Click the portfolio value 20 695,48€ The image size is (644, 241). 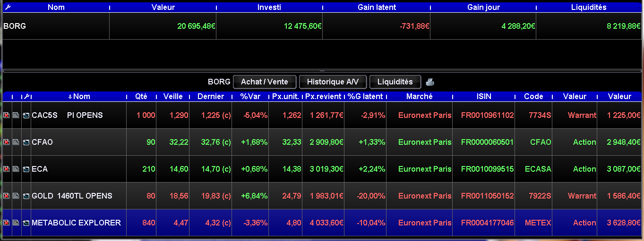click(x=197, y=26)
